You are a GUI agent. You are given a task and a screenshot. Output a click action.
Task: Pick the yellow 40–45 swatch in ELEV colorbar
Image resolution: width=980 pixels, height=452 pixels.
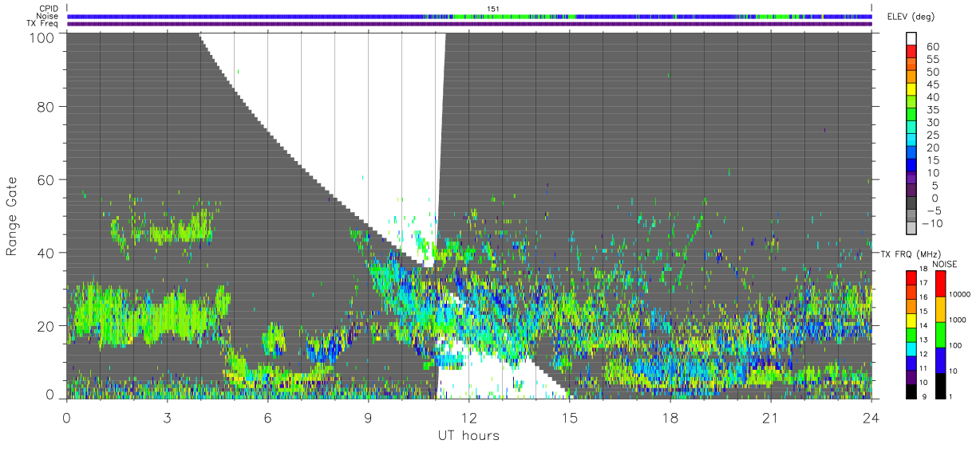pyautogui.click(x=912, y=89)
